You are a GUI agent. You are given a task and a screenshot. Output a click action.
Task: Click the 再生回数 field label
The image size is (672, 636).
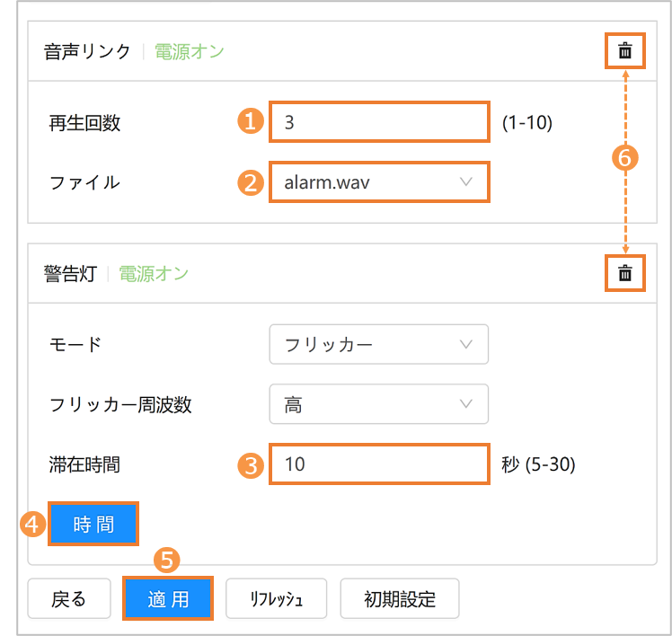click(x=84, y=123)
